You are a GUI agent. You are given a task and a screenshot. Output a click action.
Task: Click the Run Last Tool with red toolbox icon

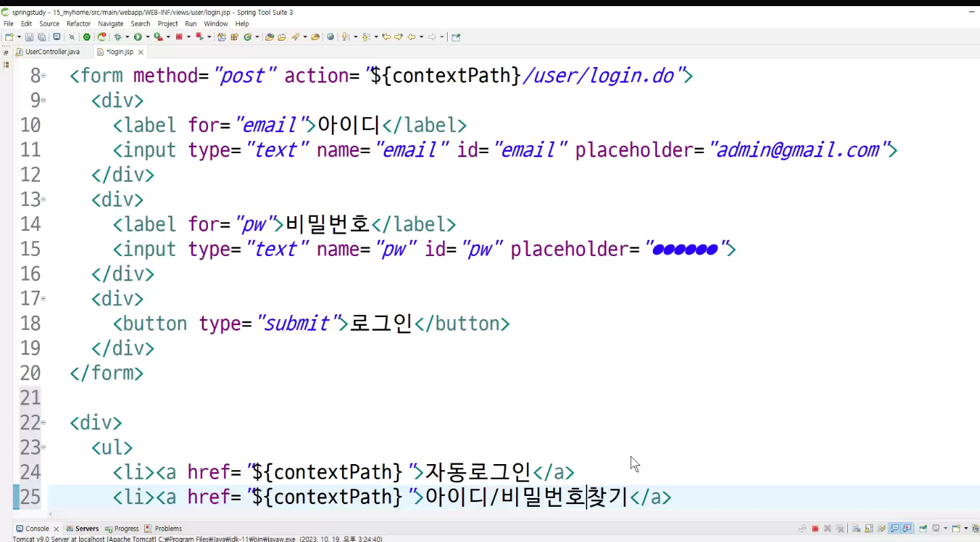click(x=158, y=37)
